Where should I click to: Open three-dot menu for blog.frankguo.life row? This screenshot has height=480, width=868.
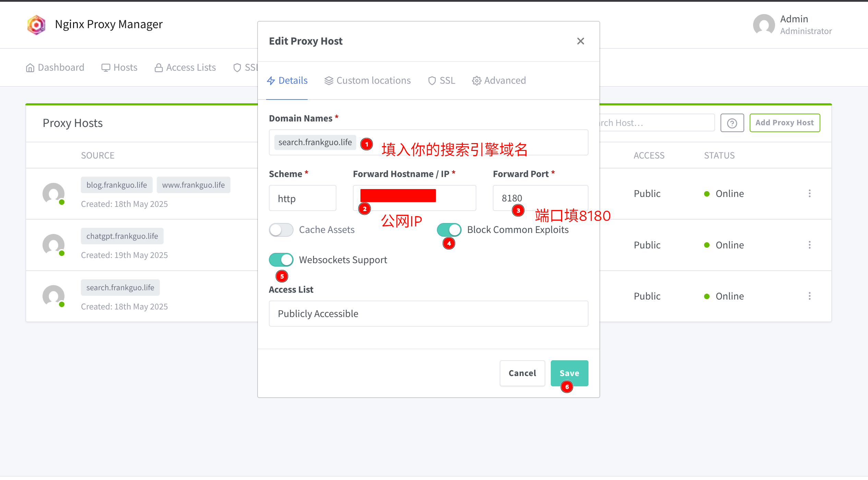[809, 194]
